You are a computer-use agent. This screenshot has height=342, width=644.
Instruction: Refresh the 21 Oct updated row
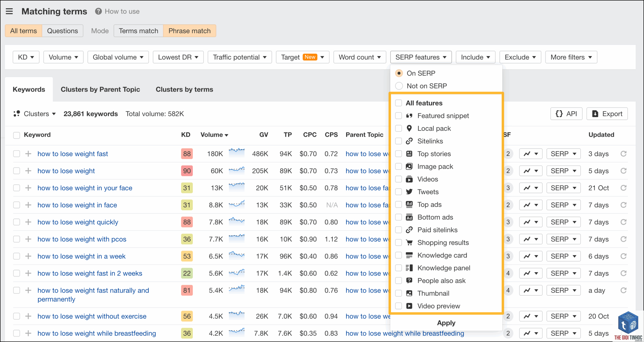(x=623, y=188)
